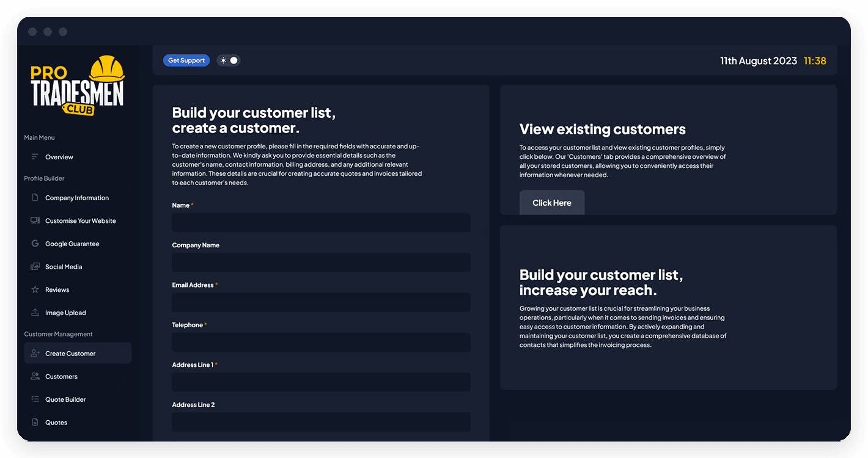This screenshot has height=458, width=868.
Task: Open Image Upload page
Action: click(78, 313)
